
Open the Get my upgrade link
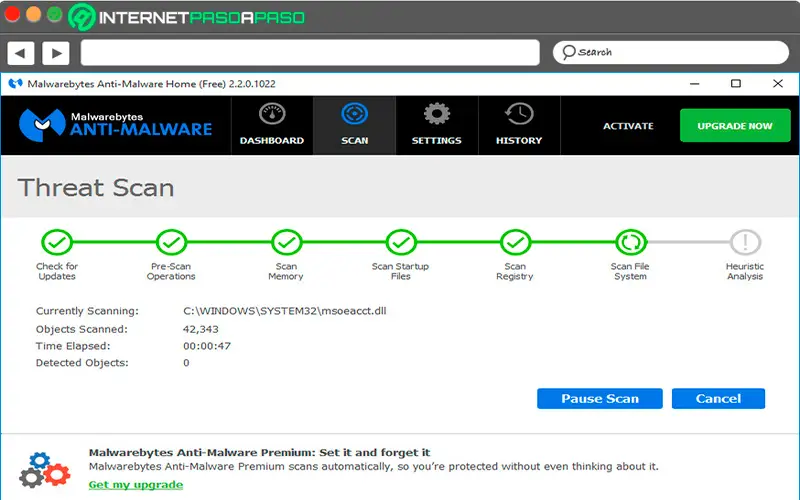[x=136, y=485]
